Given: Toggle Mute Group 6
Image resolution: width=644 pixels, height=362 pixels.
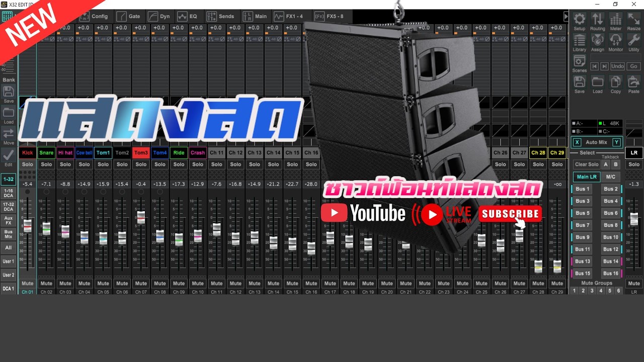Looking at the screenshot, I should pos(619,291).
